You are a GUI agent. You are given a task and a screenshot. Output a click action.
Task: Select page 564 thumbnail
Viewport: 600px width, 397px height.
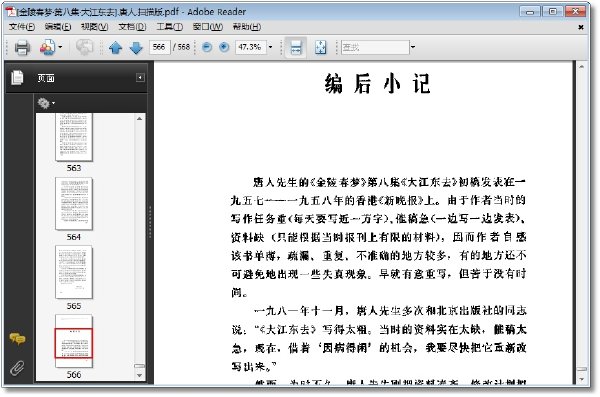[73, 204]
